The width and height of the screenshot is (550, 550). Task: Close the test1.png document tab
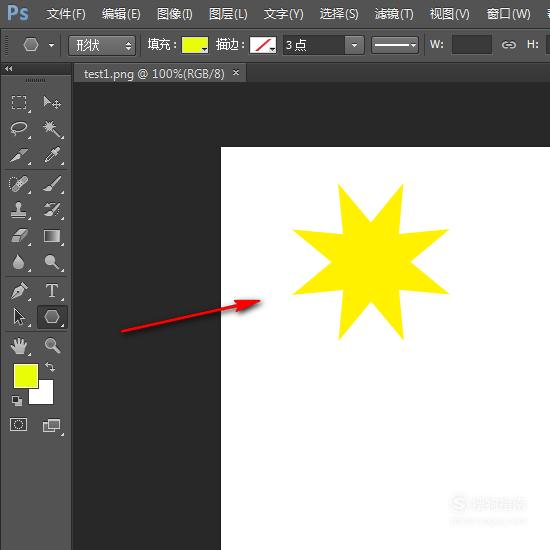point(236,73)
